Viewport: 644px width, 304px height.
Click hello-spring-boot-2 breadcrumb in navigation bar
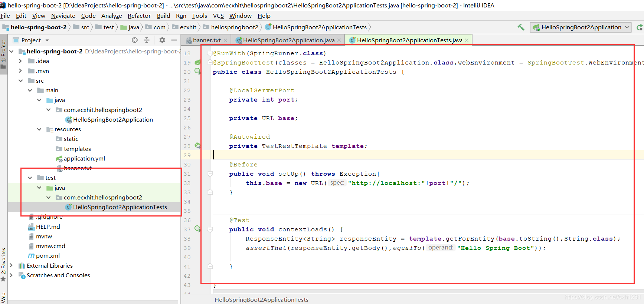click(35, 27)
